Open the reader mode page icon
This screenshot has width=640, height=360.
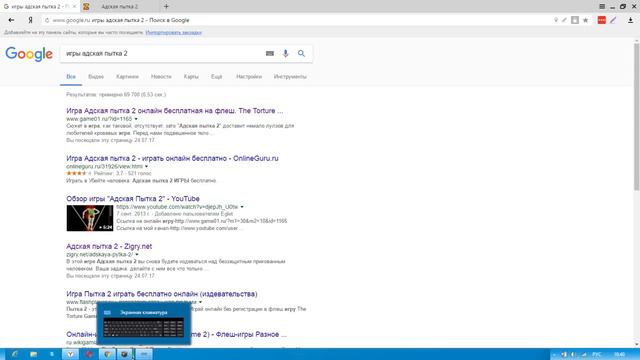coord(575,20)
